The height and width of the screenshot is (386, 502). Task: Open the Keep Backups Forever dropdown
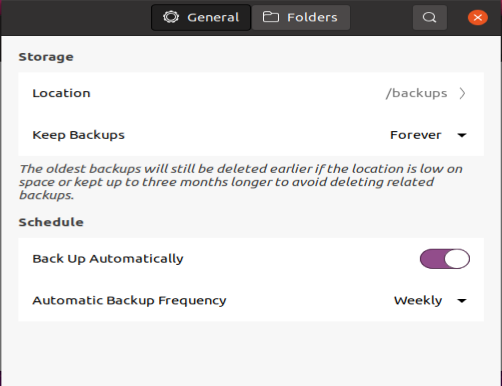(428, 135)
